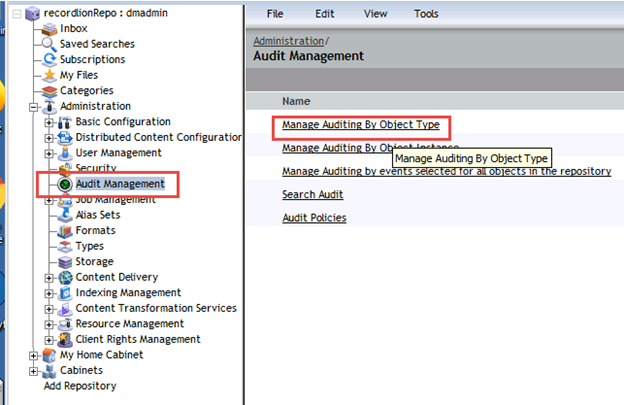Click the Audit Management node icon
This screenshot has height=405, width=624.
[x=66, y=185]
